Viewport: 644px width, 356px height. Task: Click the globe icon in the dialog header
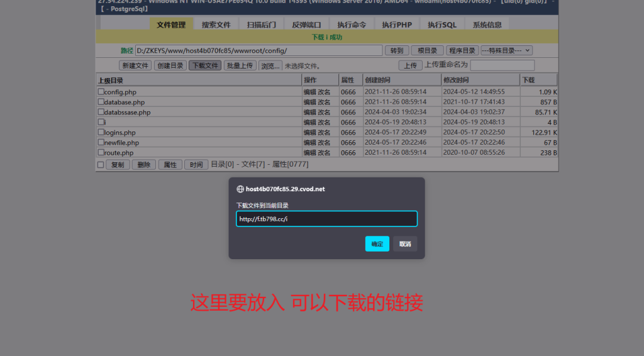pos(240,189)
